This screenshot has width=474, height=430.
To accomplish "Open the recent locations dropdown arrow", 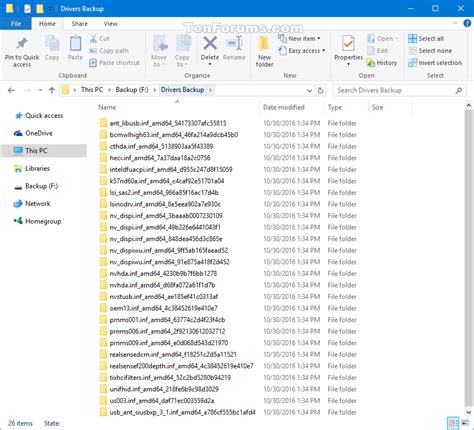I will (x=40, y=90).
